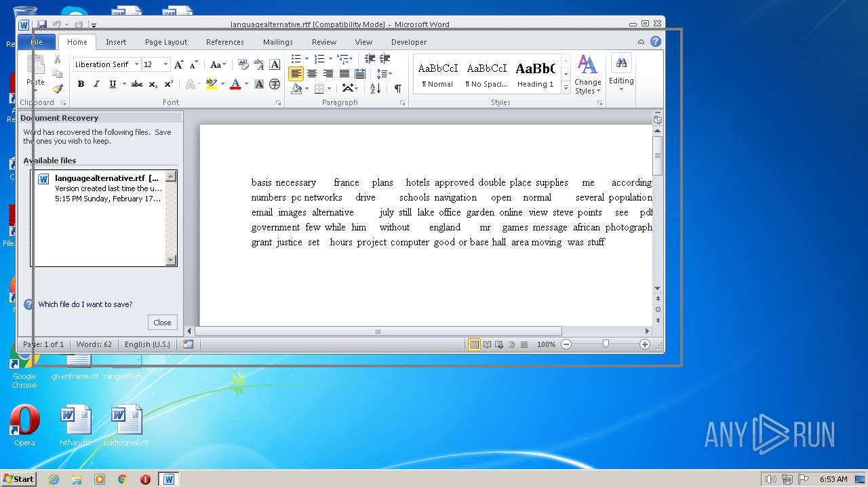This screenshot has width=868, height=488.
Task: Click the Shrink Font icon
Action: point(194,64)
